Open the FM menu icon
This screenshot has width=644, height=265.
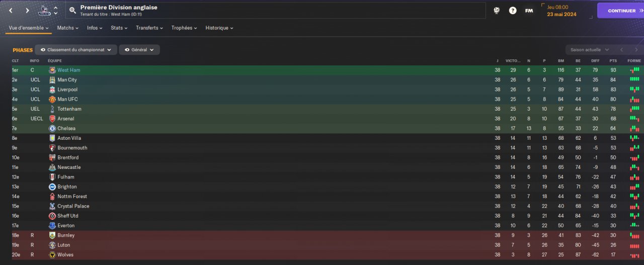pos(529,10)
